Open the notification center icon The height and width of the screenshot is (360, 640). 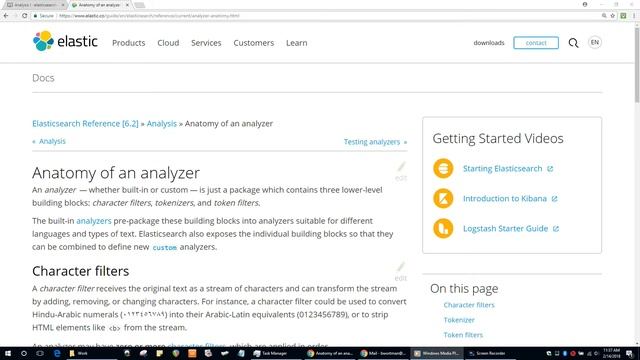(x=630, y=353)
